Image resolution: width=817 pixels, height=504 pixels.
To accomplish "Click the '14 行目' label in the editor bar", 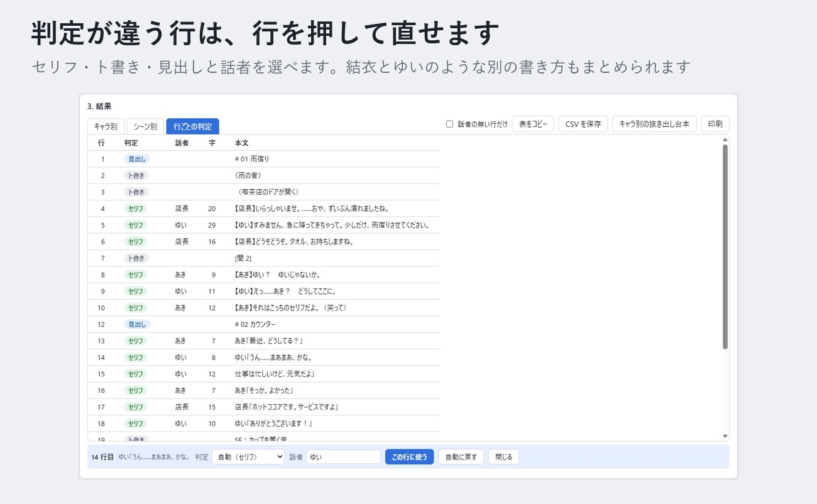I will (102, 457).
